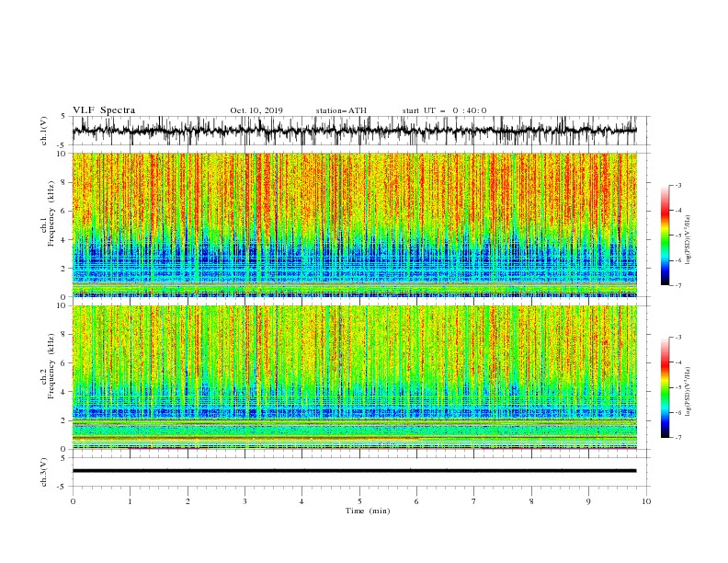Image resolution: width=728 pixels, height=563 pixels.
Task: Click the "-3" tick on upper color bar
Action: coord(678,185)
